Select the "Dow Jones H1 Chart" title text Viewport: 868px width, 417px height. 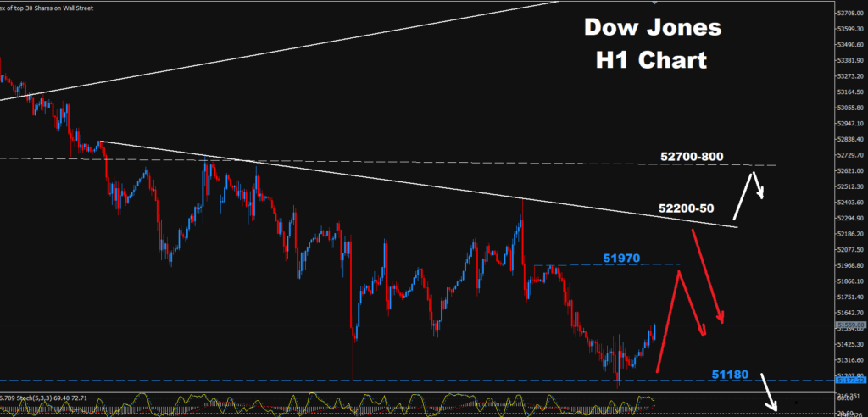click(x=652, y=44)
